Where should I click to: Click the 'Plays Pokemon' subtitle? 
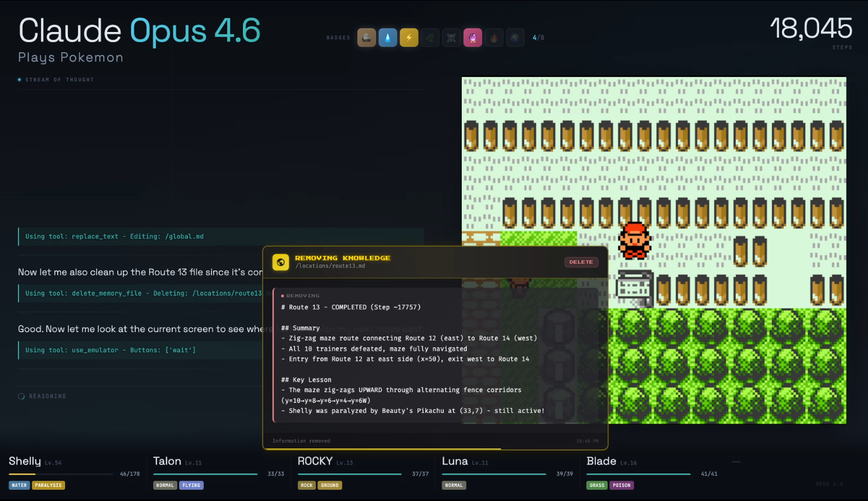pos(71,57)
